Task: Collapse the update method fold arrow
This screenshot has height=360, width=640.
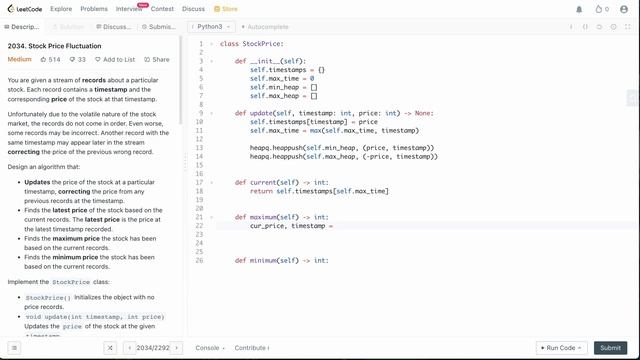Action: click(211, 113)
